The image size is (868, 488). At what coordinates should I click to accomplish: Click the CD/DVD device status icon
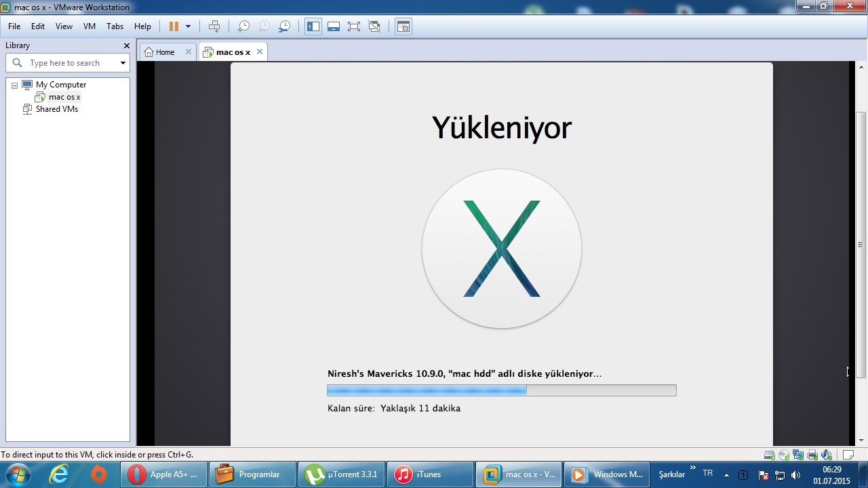783,455
